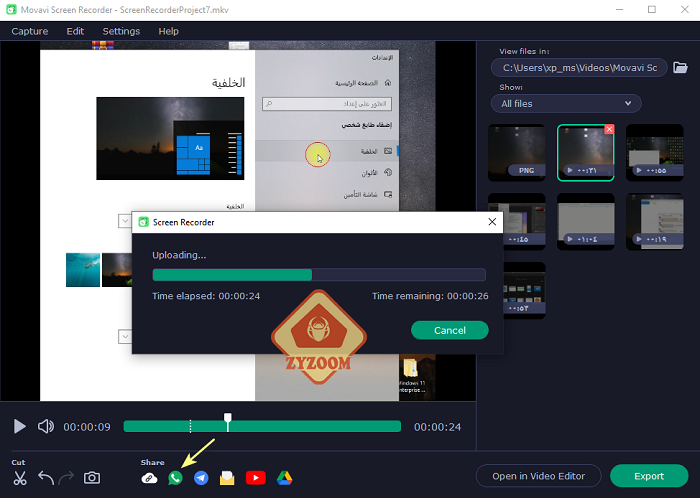This screenshot has width=700, height=498.
Task: Click the Uploading... label
Action: click(179, 255)
